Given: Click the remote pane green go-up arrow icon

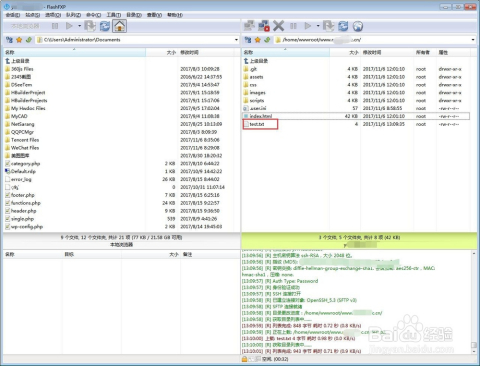Looking at the screenshot, I should coord(267,40).
